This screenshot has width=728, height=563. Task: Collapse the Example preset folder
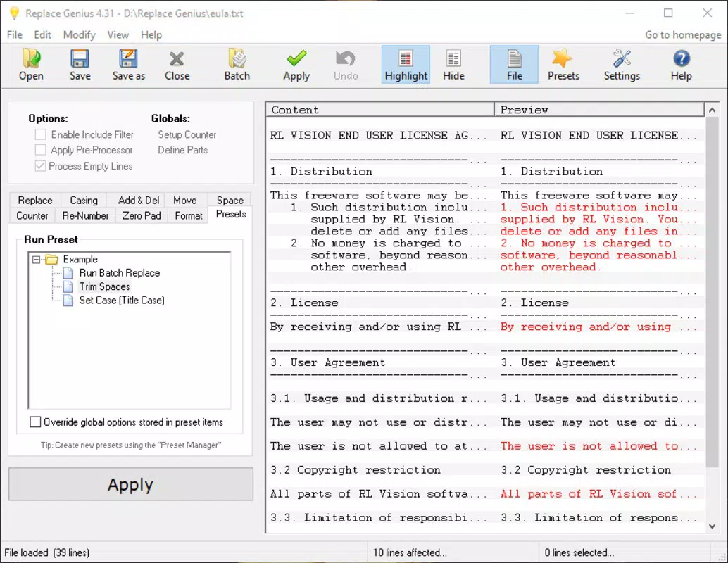coord(36,260)
